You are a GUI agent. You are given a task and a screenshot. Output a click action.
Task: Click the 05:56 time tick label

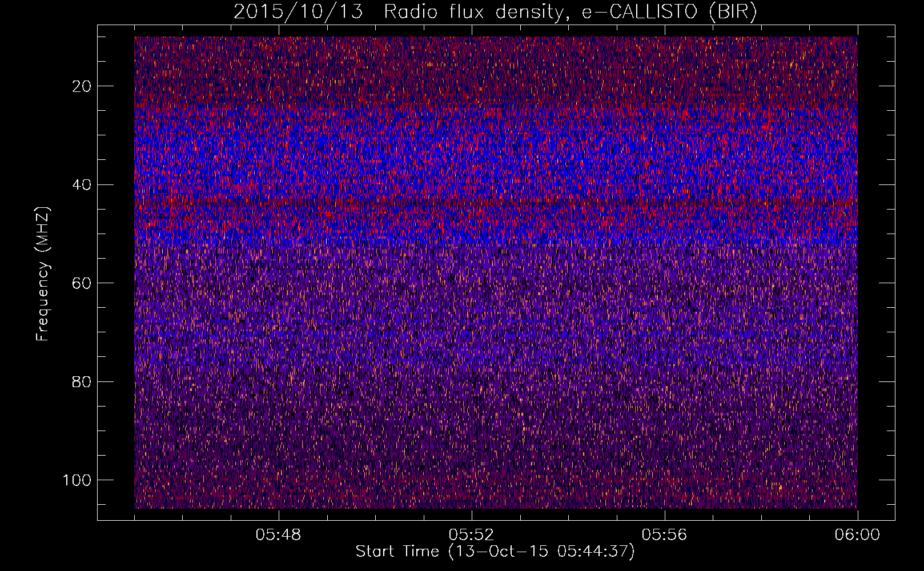point(664,535)
